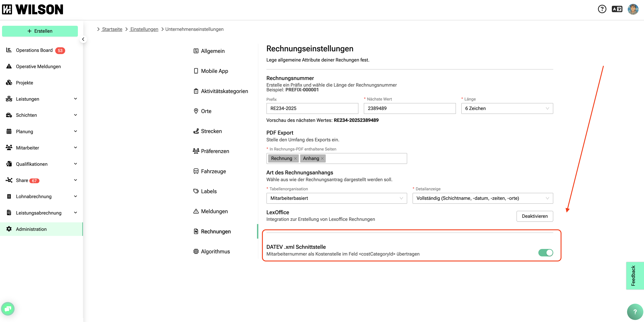Expand the Lohnabrechnung menu chevron
The height and width of the screenshot is (322, 644).
(76, 196)
